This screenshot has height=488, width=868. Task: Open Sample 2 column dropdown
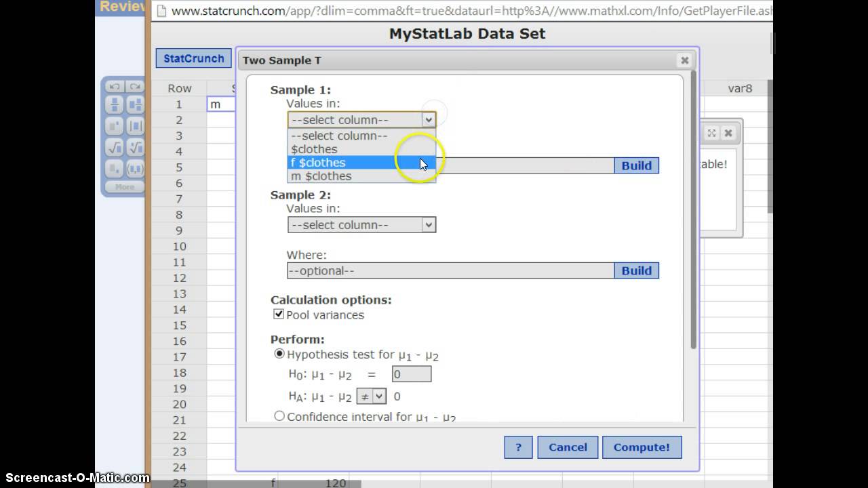point(361,225)
